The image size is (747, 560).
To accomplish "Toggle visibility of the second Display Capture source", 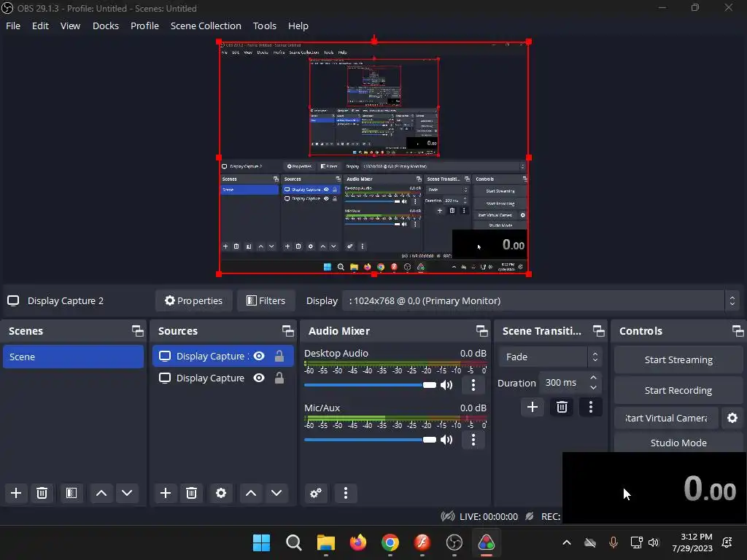I will click(259, 378).
